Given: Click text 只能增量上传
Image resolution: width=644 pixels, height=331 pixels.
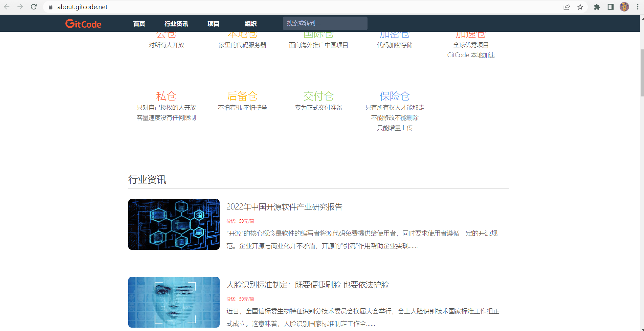Looking at the screenshot, I should [x=395, y=128].
